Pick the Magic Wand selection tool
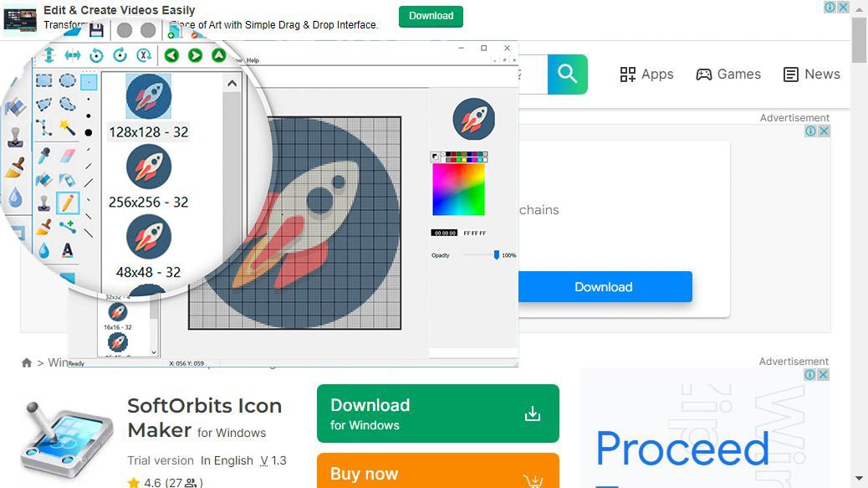 68,128
